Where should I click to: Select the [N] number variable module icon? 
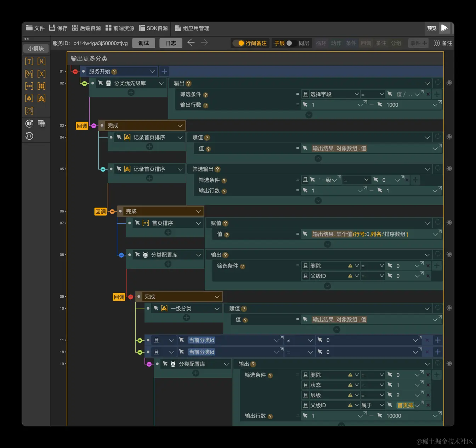pos(41,61)
